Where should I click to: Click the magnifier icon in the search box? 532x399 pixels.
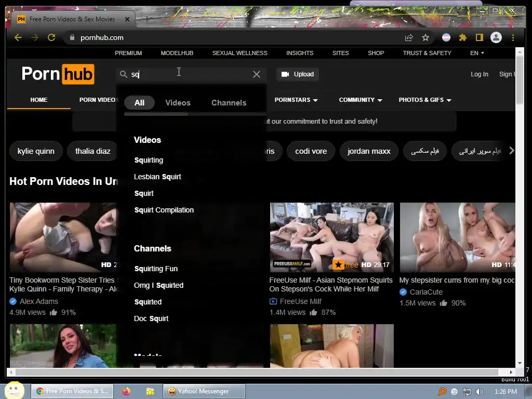[124, 74]
